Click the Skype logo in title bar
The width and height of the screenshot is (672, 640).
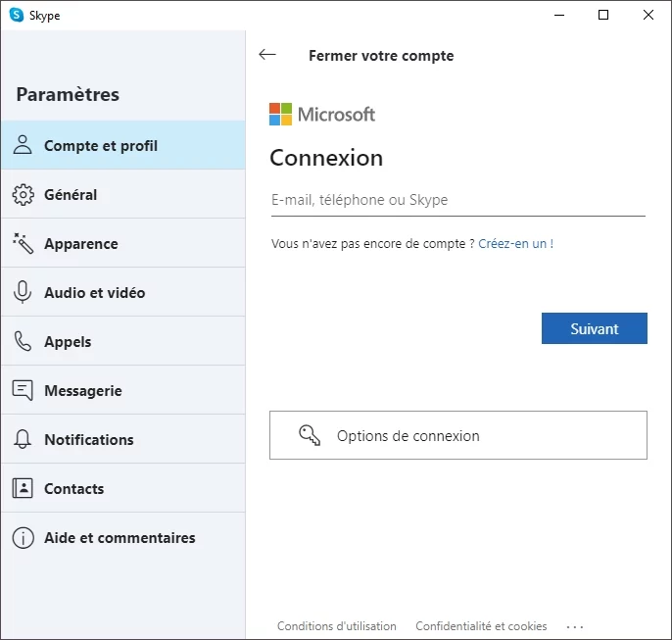tap(17, 15)
